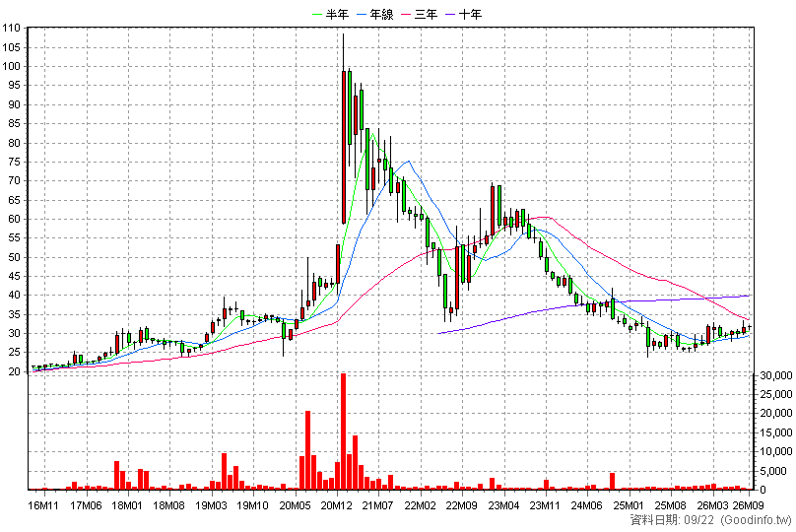This screenshot has height=532, width=796.
Task: Click the 30,000 volume axis label
Action: coord(776,375)
